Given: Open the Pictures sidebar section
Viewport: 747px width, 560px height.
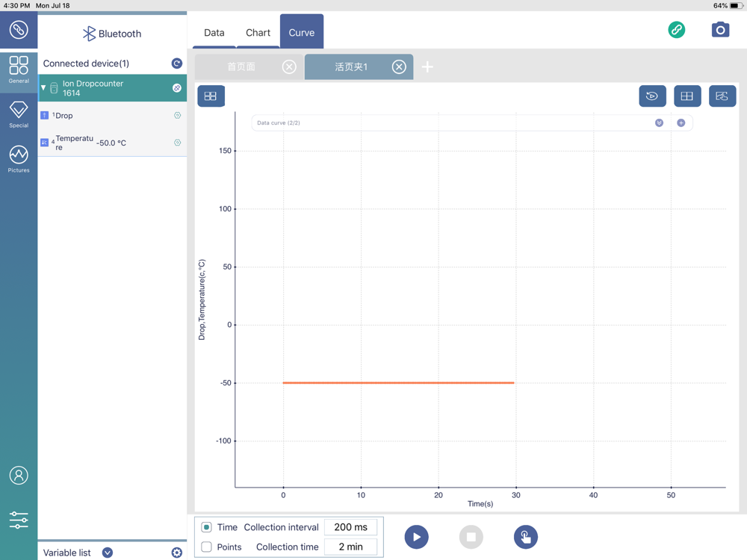Looking at the screenshot, I should [19, 159].
